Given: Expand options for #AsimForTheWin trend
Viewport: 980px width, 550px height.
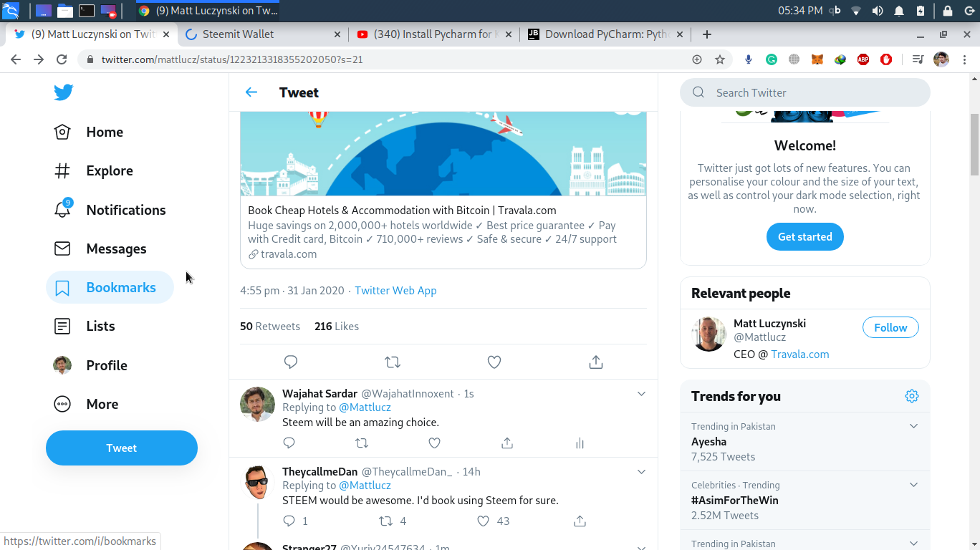Looking at the screenshot, I should (913, 485).
